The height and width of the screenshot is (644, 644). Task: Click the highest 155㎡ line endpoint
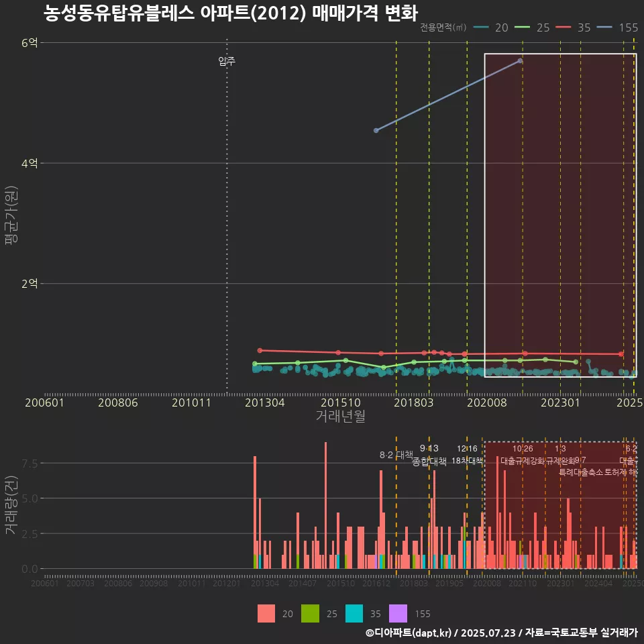pyautogui.click(x=520, y=61)
